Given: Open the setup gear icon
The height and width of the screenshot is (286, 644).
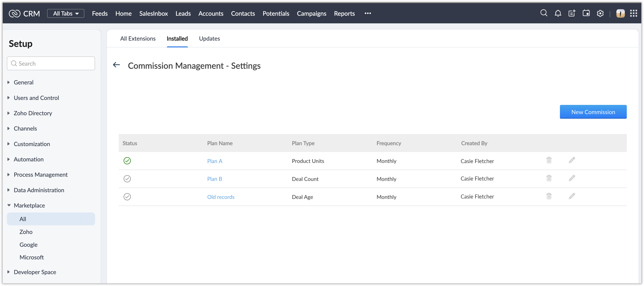Looking at the screenshot, I should pos(600,13).
